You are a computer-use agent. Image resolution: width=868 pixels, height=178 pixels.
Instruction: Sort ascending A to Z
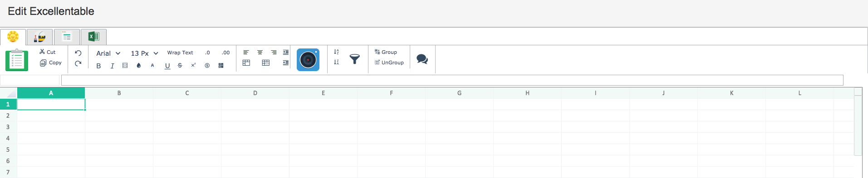click(x=336, y=52)
